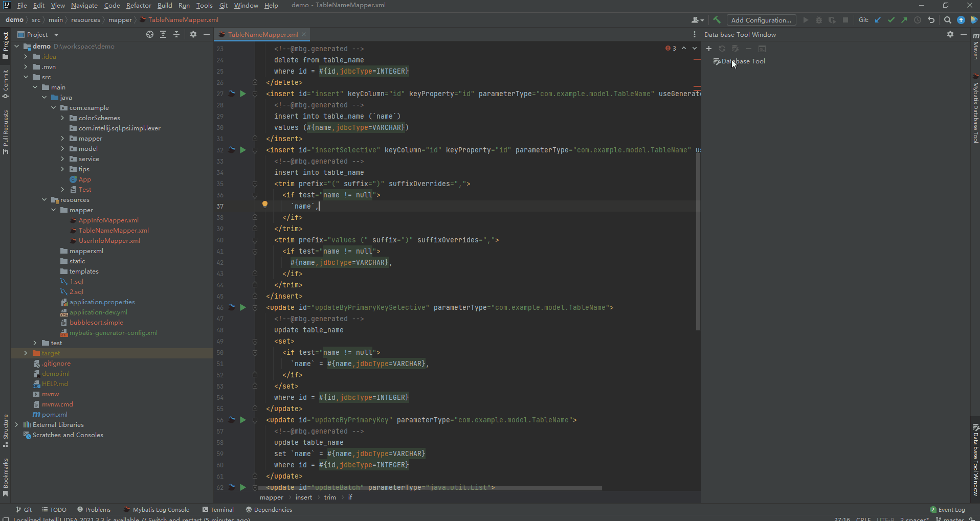Switch to the Terminal tab
The height and width of the screenshot is (521, 980).
[x=221, y=509]
